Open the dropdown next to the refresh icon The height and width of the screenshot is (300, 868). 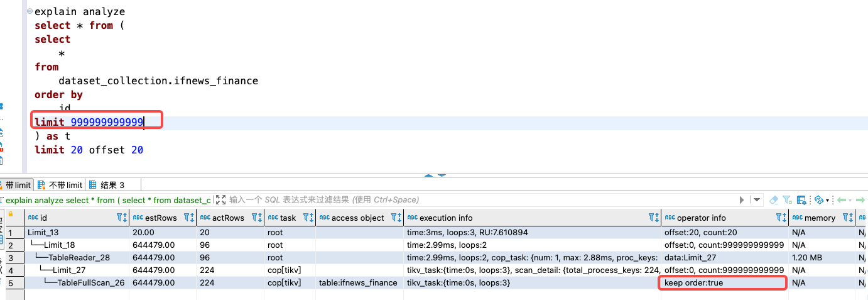coord(827,200)
